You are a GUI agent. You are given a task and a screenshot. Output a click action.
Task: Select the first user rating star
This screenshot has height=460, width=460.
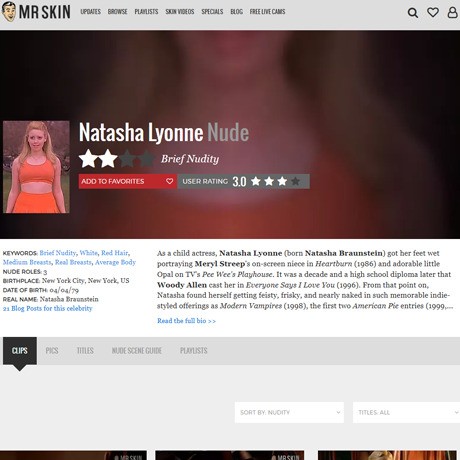[x=256, y=181]
